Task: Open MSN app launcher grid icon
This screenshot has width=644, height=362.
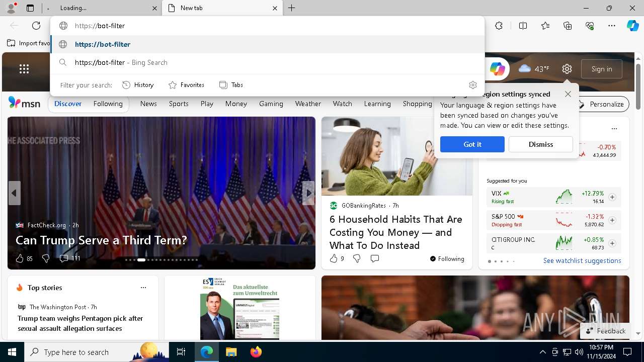Action: click(x=24, y=69)
